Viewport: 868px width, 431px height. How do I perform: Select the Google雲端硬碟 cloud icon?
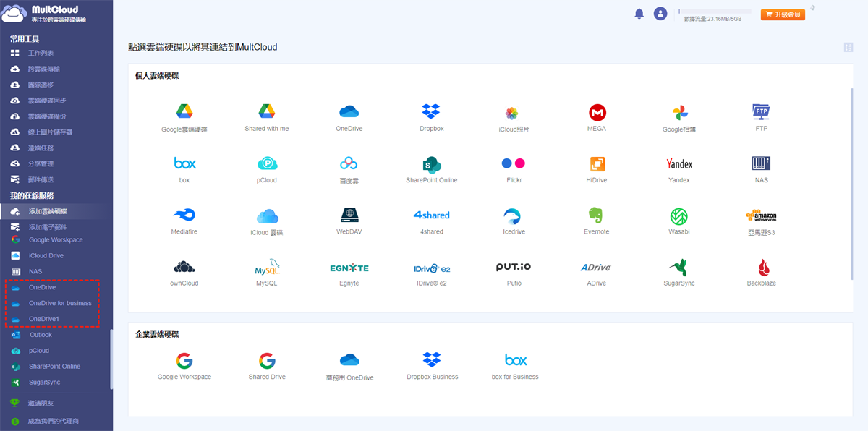pos(184,111)
